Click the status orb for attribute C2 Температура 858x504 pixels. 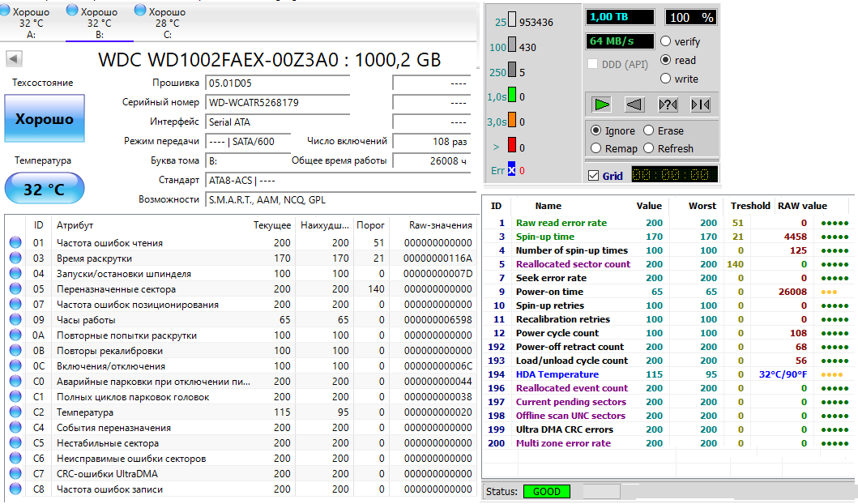[x=15, y=412]
